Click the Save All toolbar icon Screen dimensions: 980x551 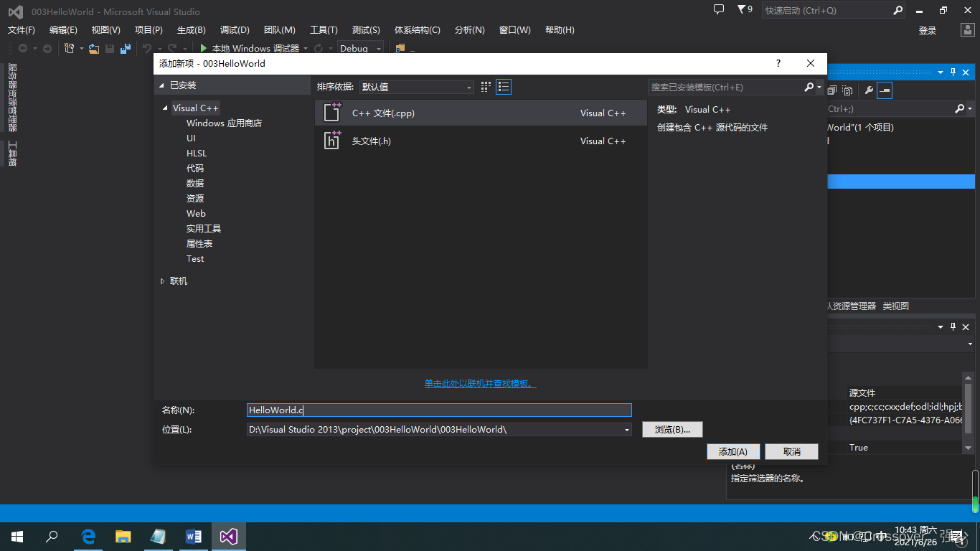click(126, 48)
